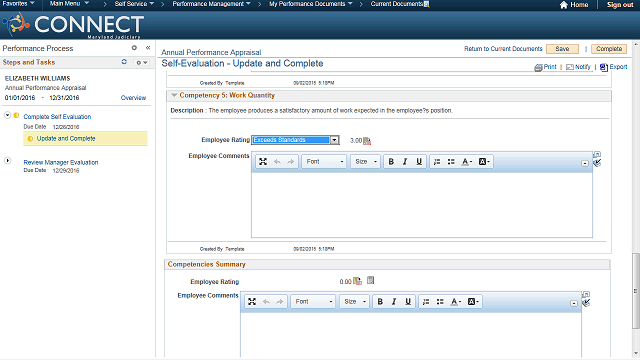
Task: Collapse Competency 5: Work Quantity section
Action: [x=174, y=95]
